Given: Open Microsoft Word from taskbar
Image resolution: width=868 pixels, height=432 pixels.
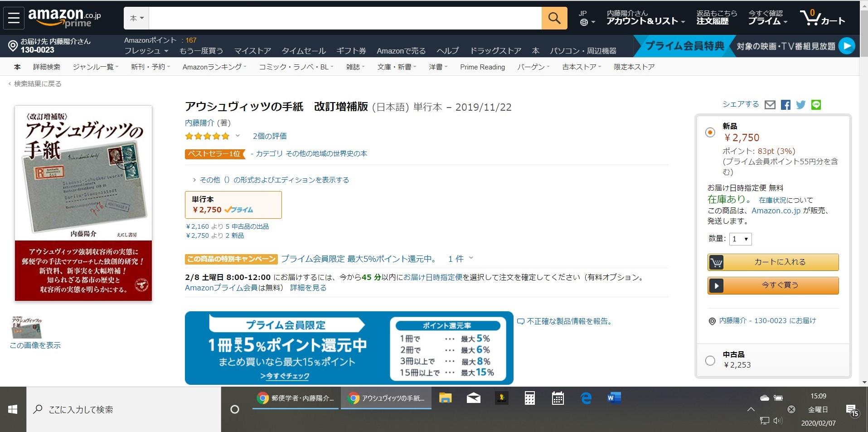Looking at the screenshot, I should click(x=614, y=398).
